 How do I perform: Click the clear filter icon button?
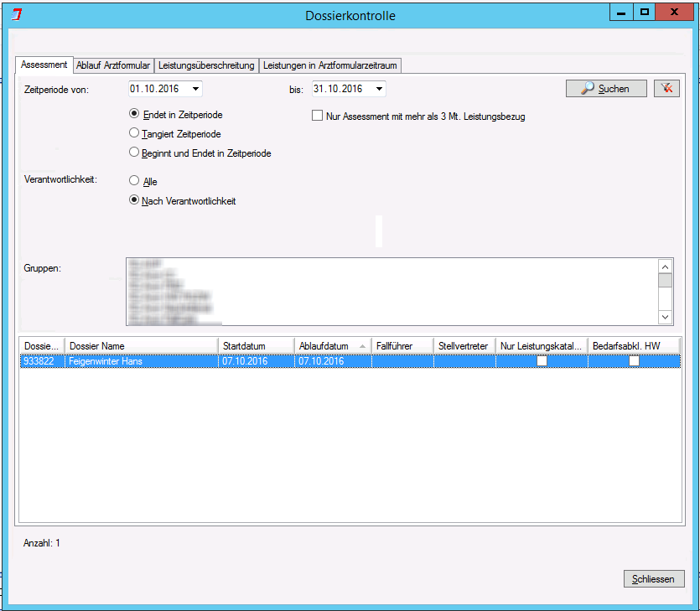coord(666,88)
